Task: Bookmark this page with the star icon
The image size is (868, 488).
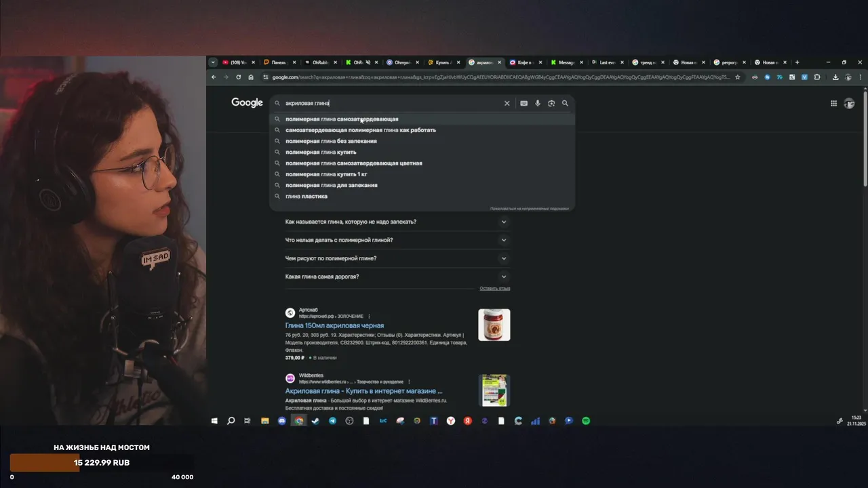Action: point(738,77)
